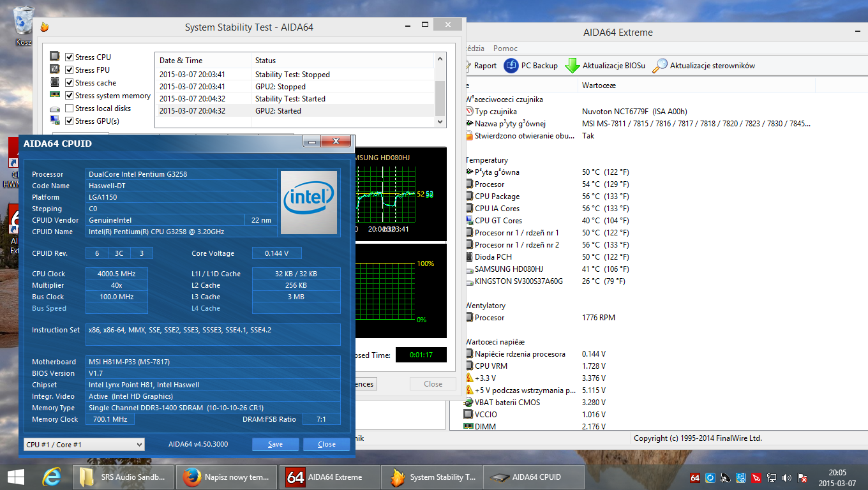The width and height of the screenshot is (868, 490).
Task: Click the VBAT baterii CMOS icon
Action: tap(469, 403)
